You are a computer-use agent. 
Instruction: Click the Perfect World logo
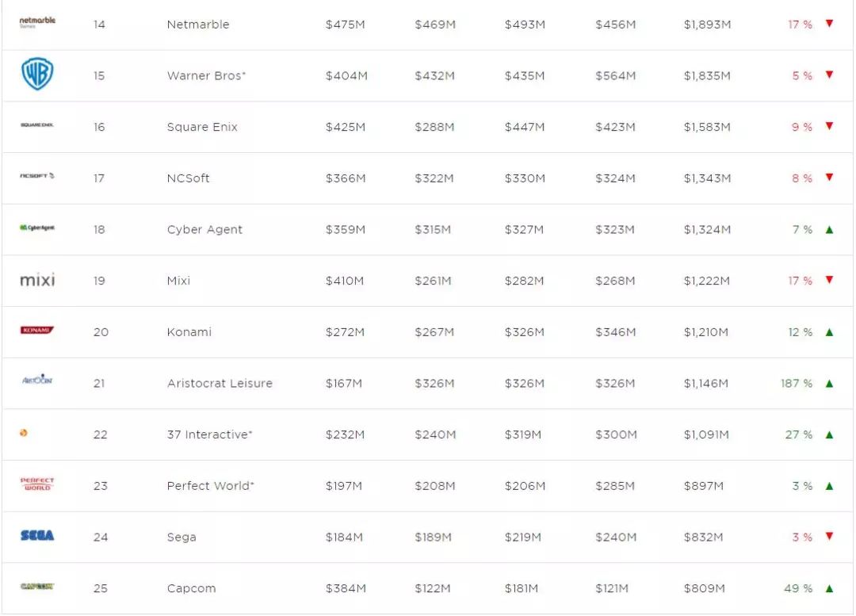[37, 484]
